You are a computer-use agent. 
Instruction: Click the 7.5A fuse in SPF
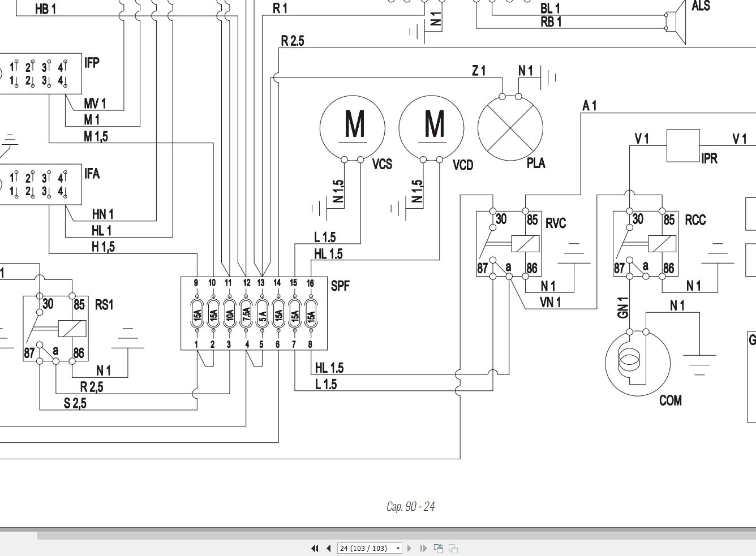(x=245, y=314)
